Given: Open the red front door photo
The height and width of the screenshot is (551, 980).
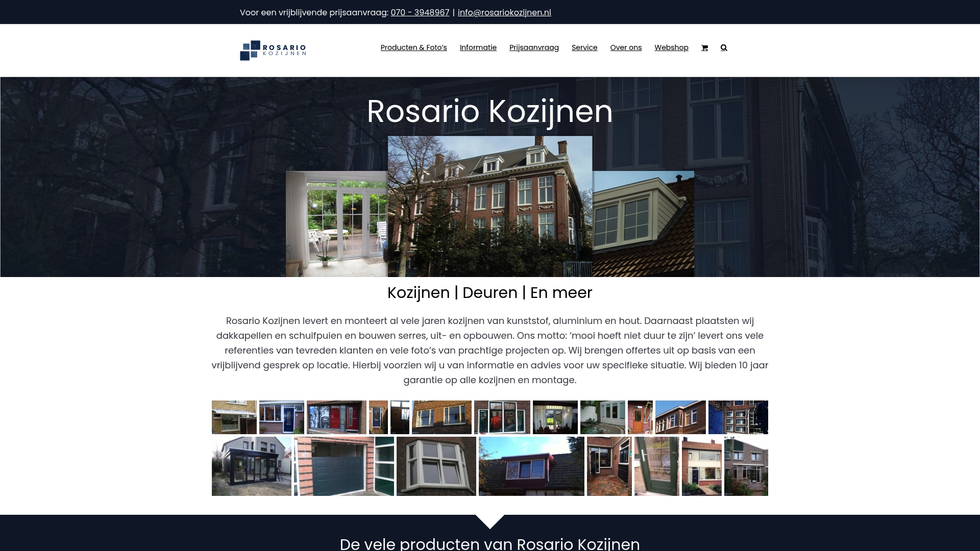Looking at the screenshot, I should 336,417.
